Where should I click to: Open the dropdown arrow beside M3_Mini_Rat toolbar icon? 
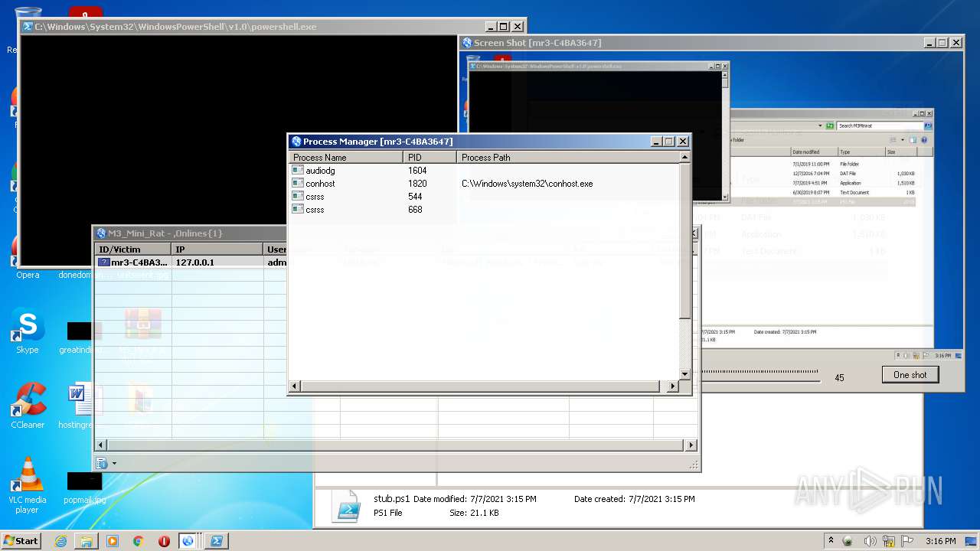pyautogui.click(x=115, y=463)
